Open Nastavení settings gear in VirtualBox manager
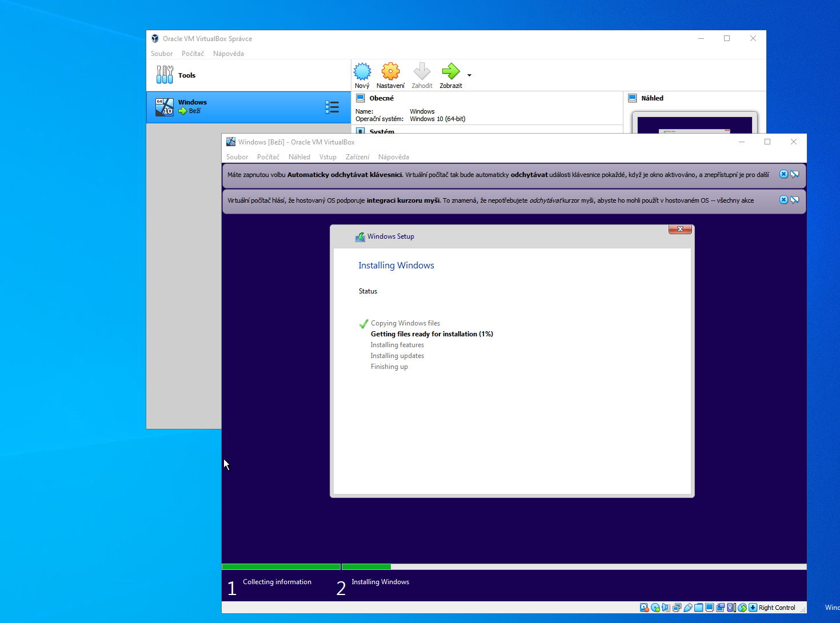 coord(391,71)
